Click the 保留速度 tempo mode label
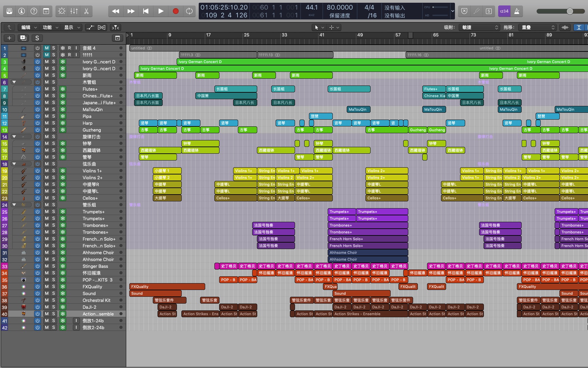The image size is (588, 368). point(340,16)
